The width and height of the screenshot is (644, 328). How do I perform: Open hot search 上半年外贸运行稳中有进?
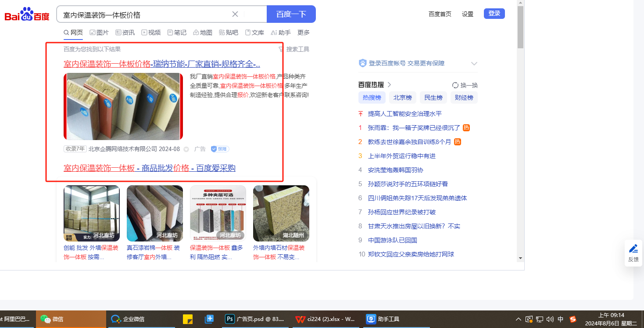tap(402, 156)
